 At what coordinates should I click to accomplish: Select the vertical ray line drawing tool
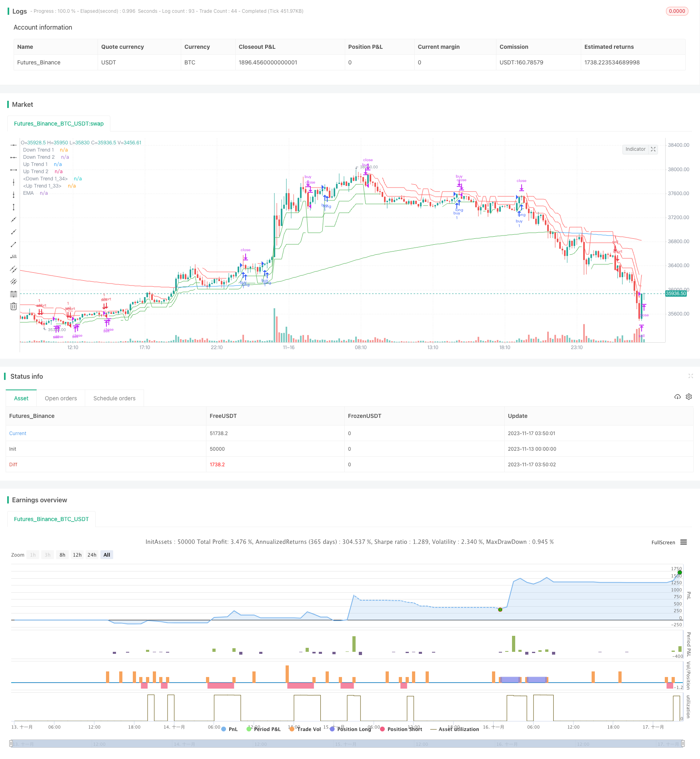coord(14,195)
